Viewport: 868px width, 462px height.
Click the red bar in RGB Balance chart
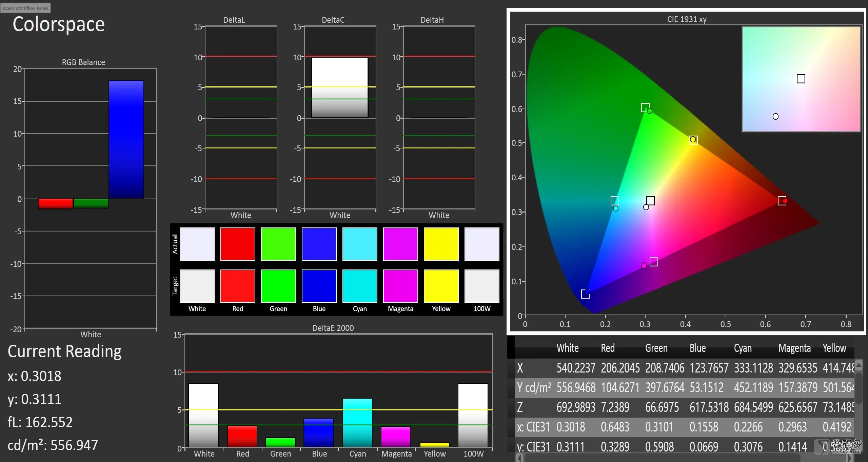click(56, 204)
